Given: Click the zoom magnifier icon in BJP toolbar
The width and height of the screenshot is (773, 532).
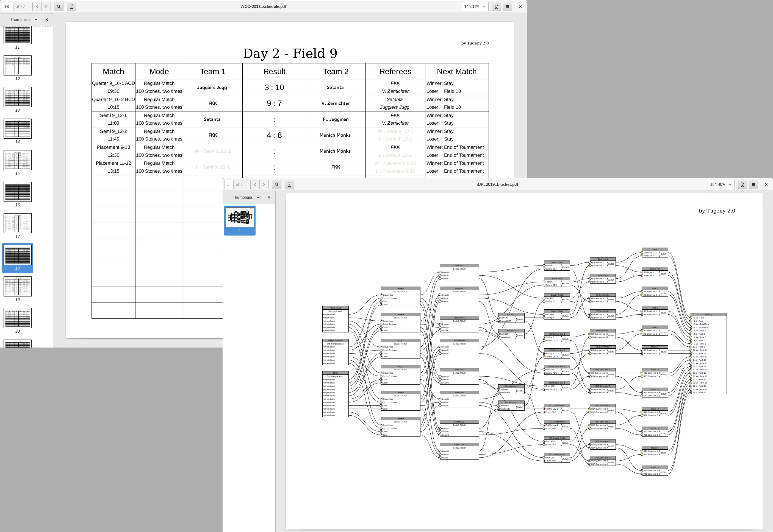Looking at the screenshot, I should [276, 184].
